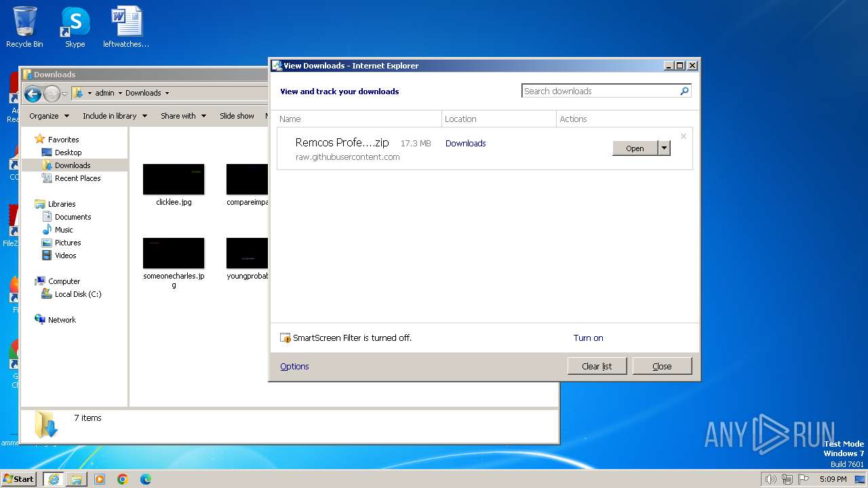
Task: Open the Options link in View Downloads
Action: pyautogui.click(x=294, y=366)
